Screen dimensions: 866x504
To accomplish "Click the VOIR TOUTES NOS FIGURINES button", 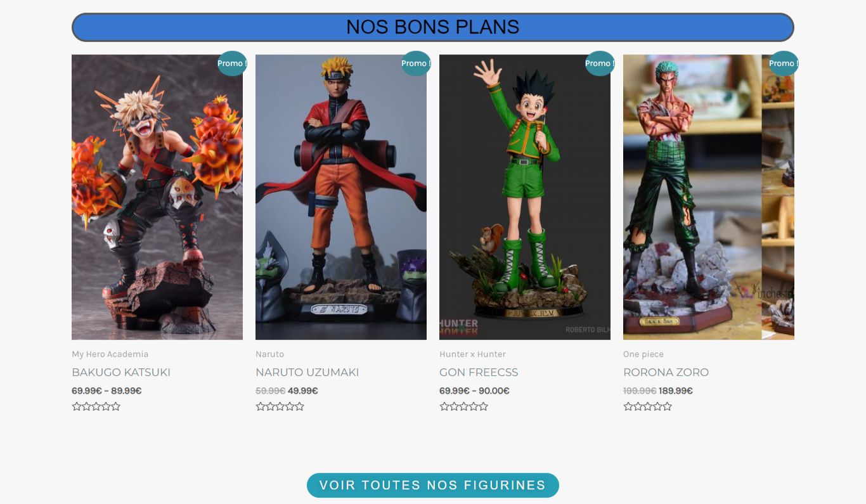I will point(433,485).
